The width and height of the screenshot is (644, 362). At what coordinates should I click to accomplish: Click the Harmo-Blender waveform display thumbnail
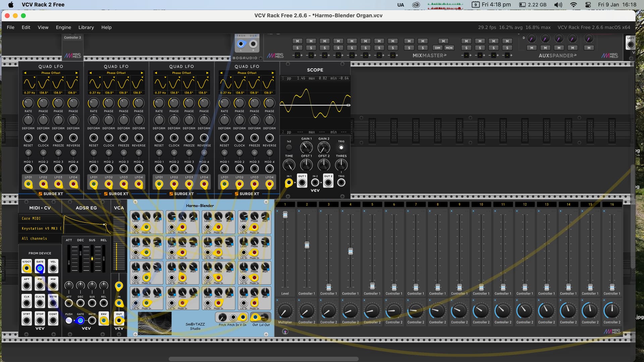coord(155,323)
